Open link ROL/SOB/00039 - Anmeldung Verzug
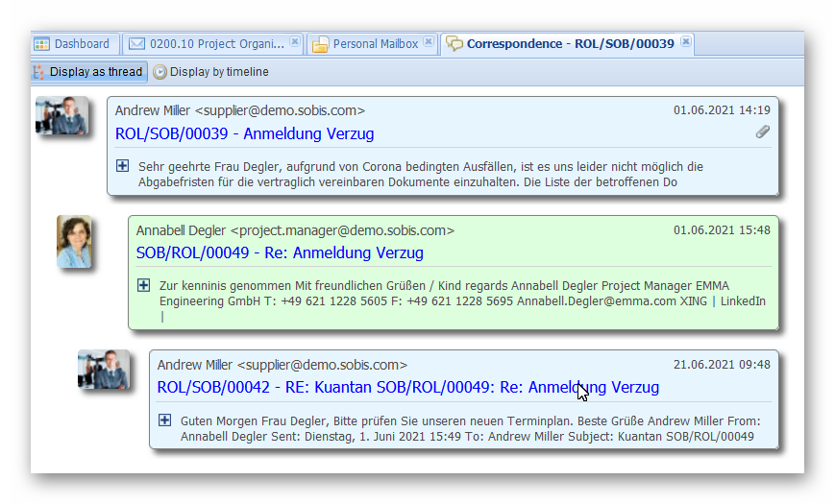The height and width of the screenshot is (504, 835). pyautogui.click(x=244, y=133)
